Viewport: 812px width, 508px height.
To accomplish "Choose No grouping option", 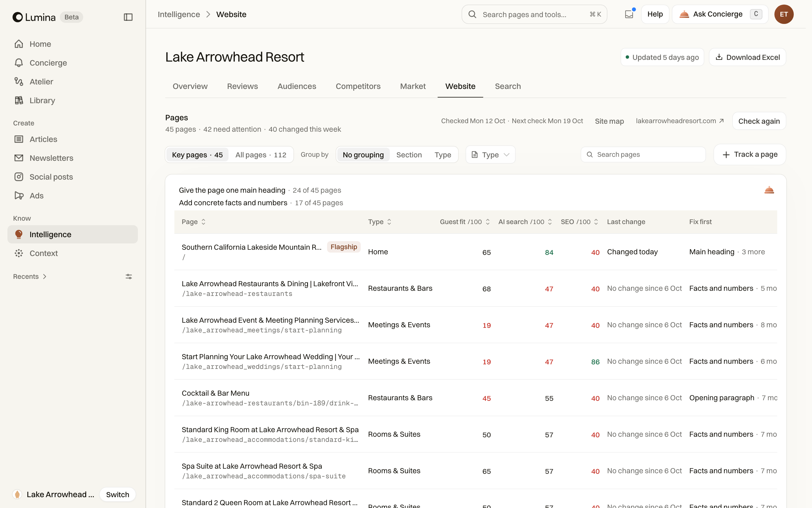I will 363,155.
